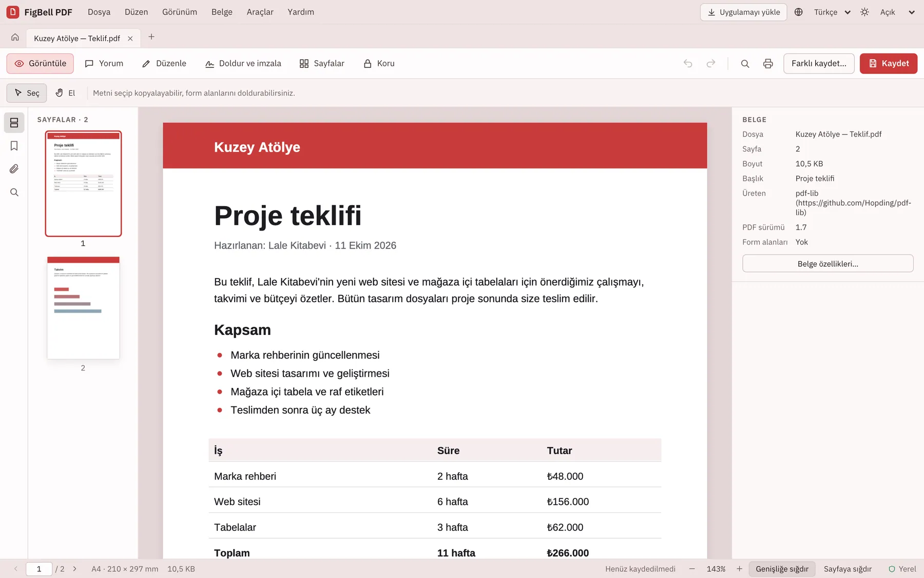Image resolution: width=924 pixels, height=578 pixels.
Task: Open the search magnifier in toolbar
Action: coord(745,64)
